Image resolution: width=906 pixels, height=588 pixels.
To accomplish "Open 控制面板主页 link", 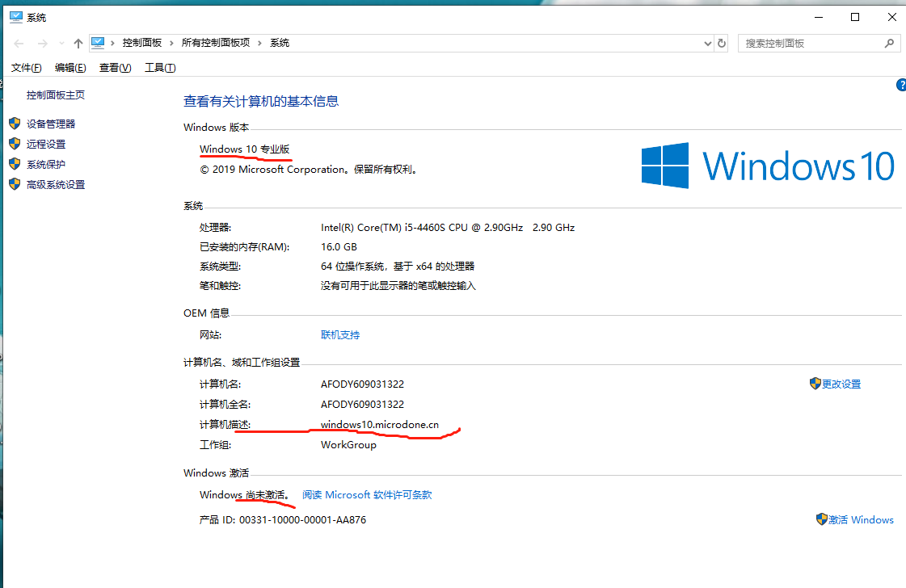I will [x=56, y=94].
